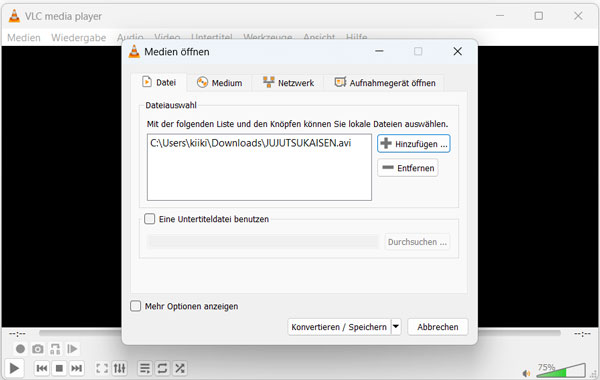The width and height of the screenshot is (600, 380).
Task: Close the Medien öffnen dialog
Action: [x=458, y=51]
